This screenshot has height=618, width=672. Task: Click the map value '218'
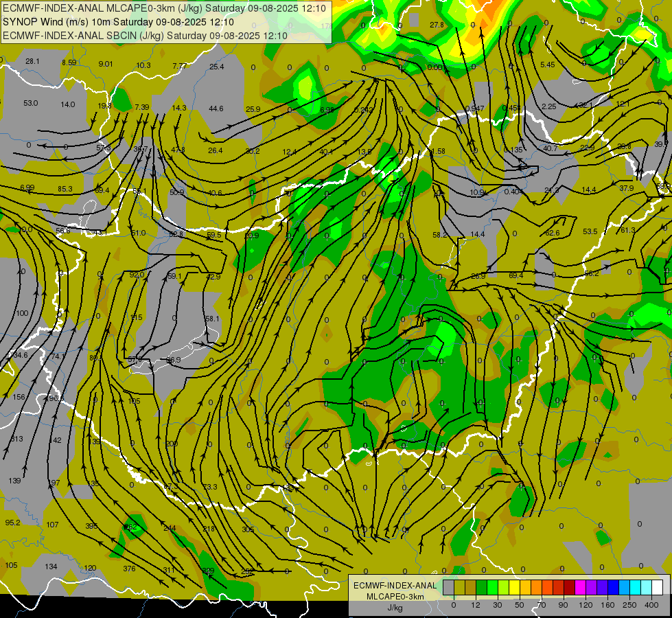pyautogui.click(x=209, y=529)
